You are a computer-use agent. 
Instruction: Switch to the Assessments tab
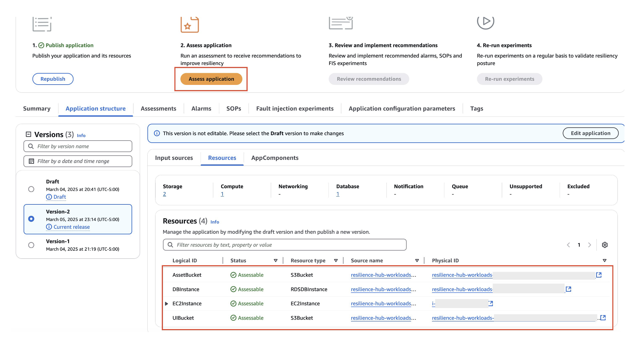tap(158, 108)
